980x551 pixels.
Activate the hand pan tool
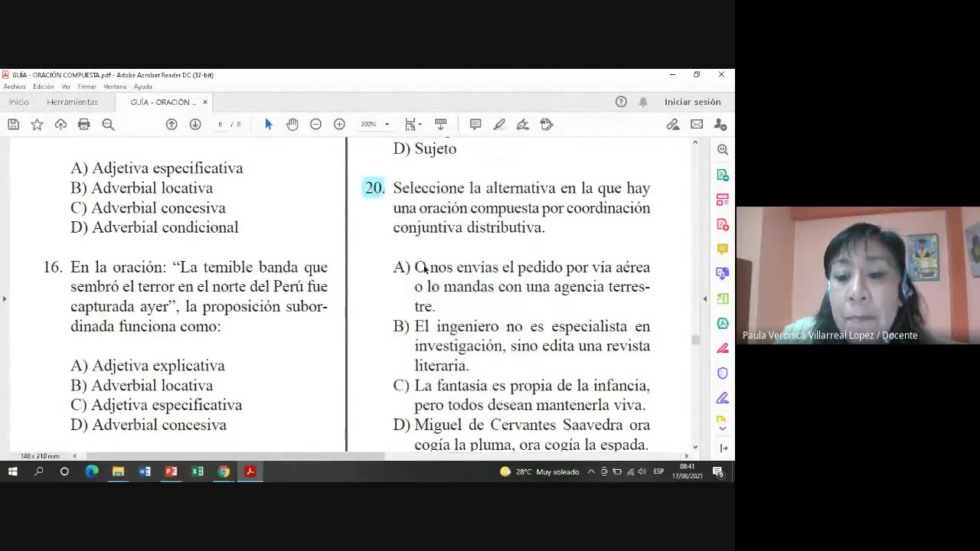pos(292,124)
